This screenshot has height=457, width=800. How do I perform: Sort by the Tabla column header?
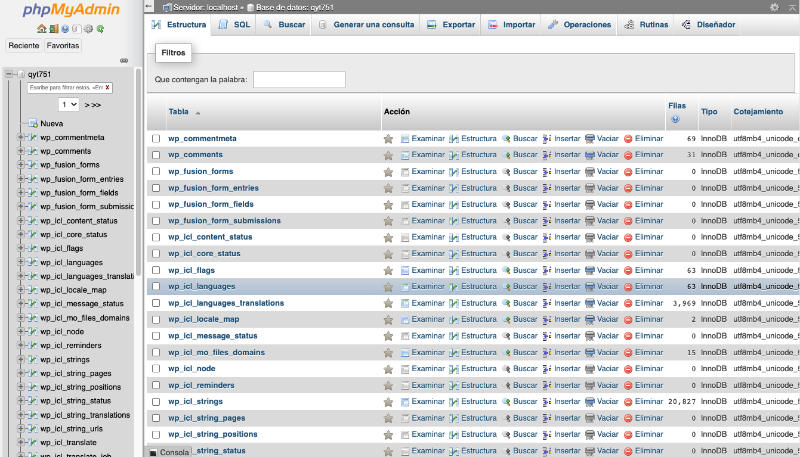179,112
